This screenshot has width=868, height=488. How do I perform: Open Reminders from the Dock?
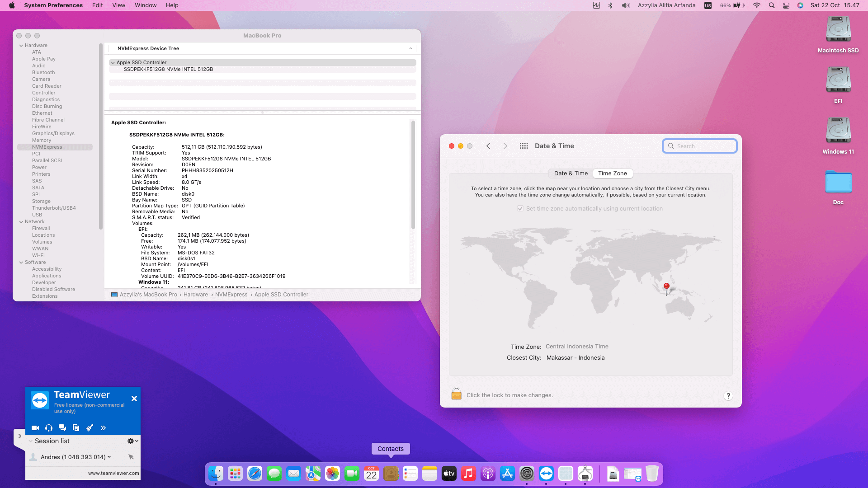click(410, 474)
